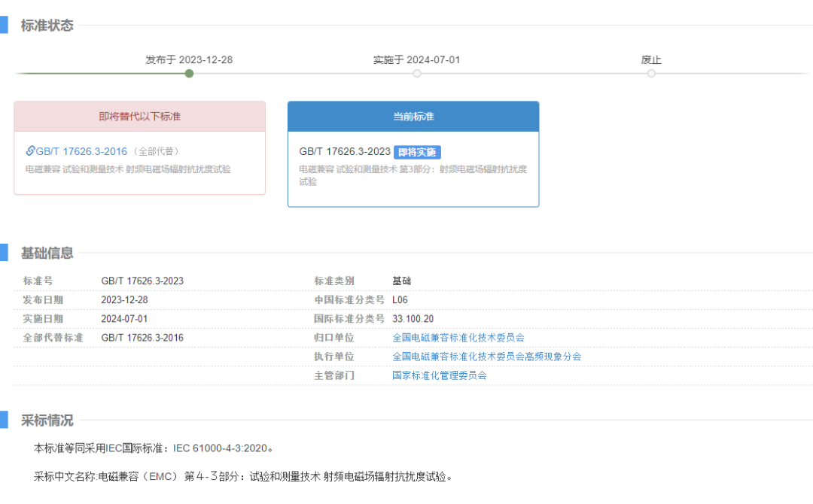
Task: Click the GB/T 17626.3-2023 standard title
Action: pos(345,151)
